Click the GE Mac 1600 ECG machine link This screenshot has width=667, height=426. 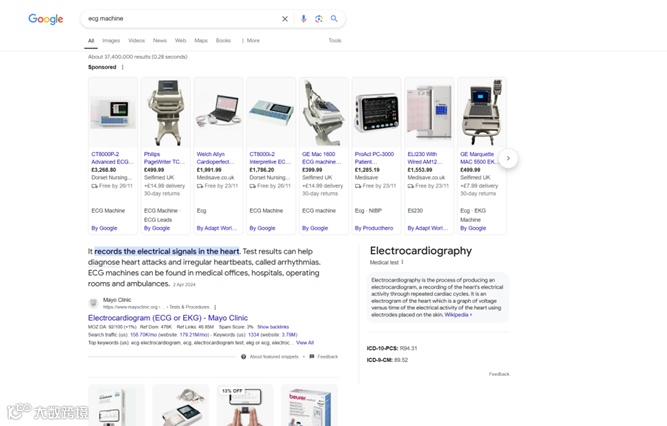coord(322,158)
